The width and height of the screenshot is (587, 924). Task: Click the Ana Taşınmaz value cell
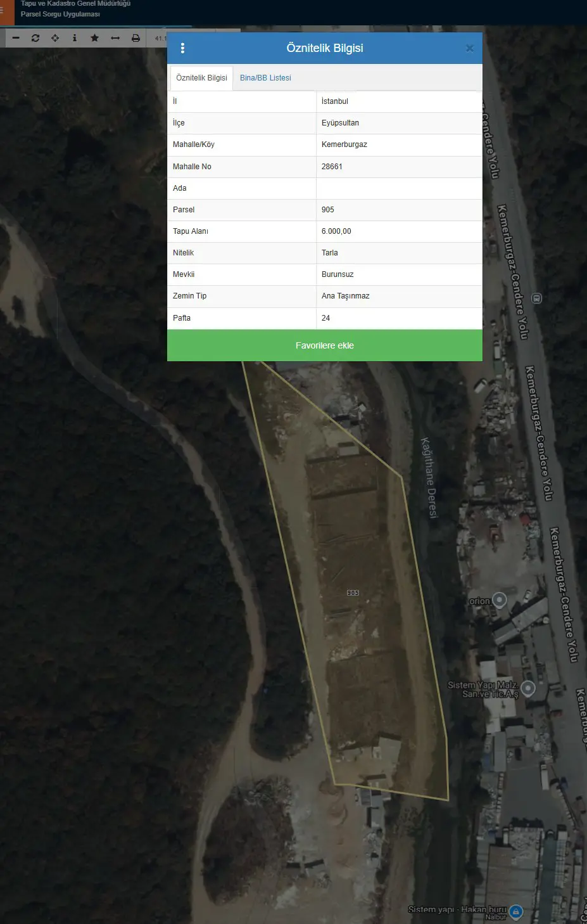399,296
